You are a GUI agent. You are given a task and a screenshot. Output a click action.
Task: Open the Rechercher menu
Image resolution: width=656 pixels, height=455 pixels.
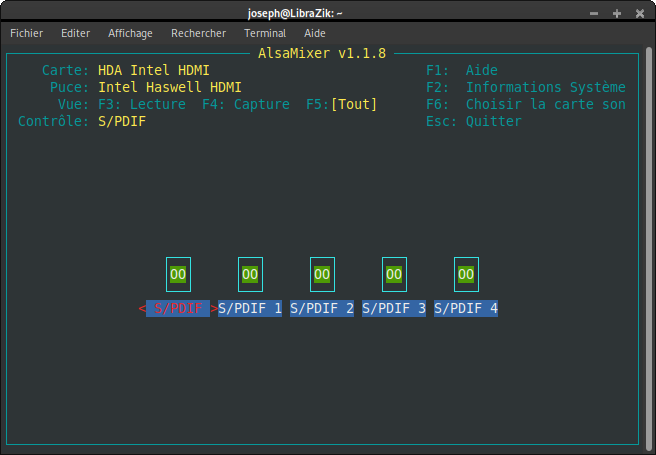(198, 33)
